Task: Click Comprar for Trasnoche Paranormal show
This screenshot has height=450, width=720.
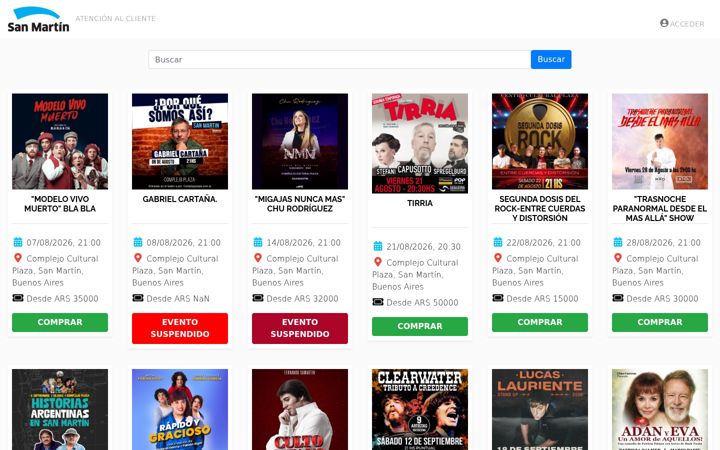Action: point(660,322)
